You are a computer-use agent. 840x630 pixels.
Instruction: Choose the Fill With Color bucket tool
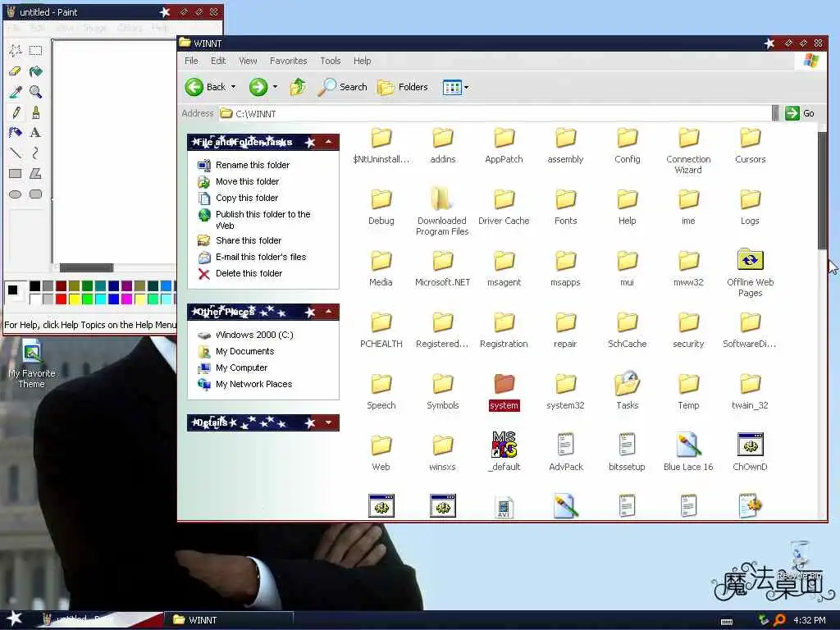click(36, 71)
